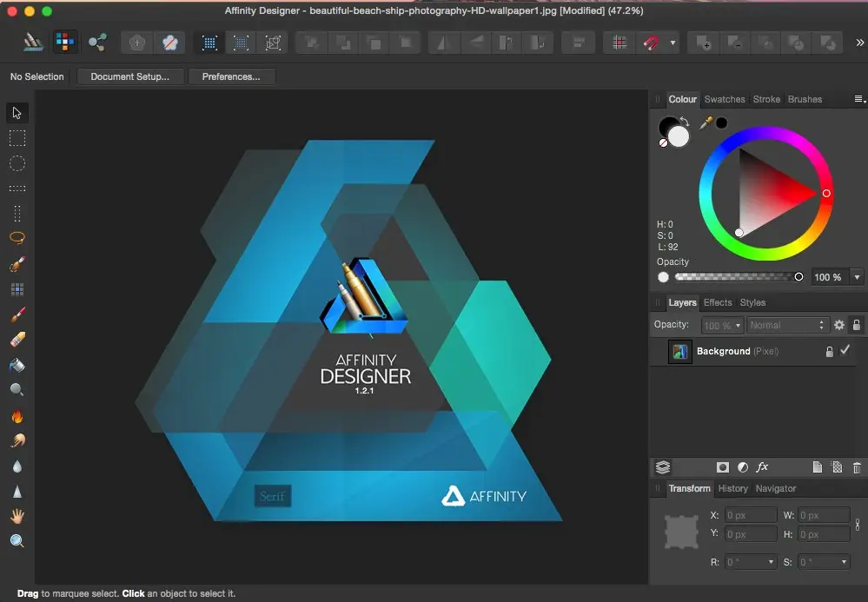Select the Burn Brush flame tool
This screenshot has width=868, height=602.
coord(17,415)
